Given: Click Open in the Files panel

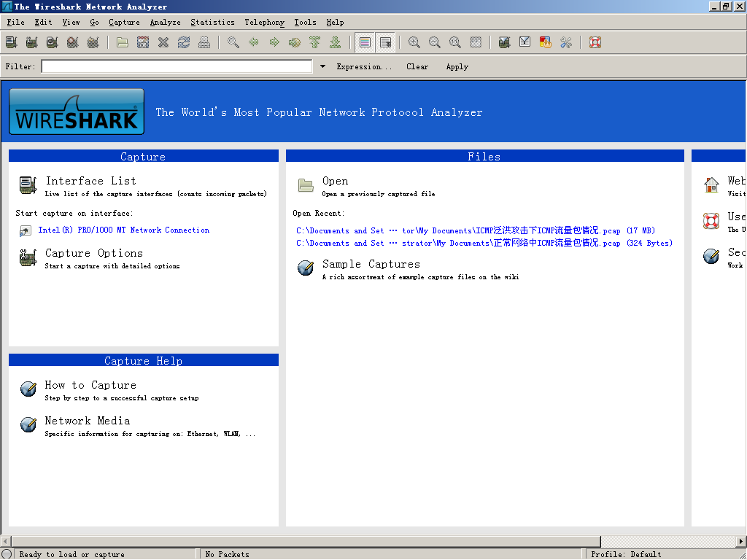Looking at the screenshot, I should click(x=335, y=181).
